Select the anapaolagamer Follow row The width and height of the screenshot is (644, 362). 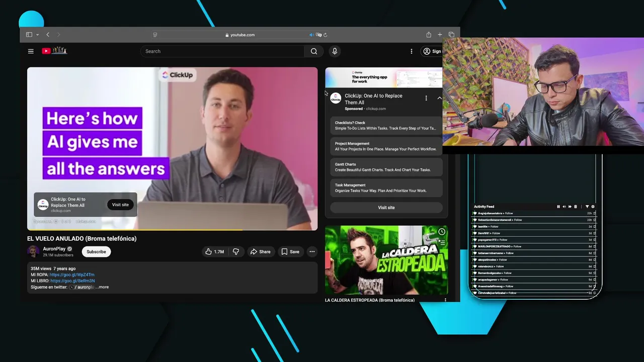click(534, 280)
